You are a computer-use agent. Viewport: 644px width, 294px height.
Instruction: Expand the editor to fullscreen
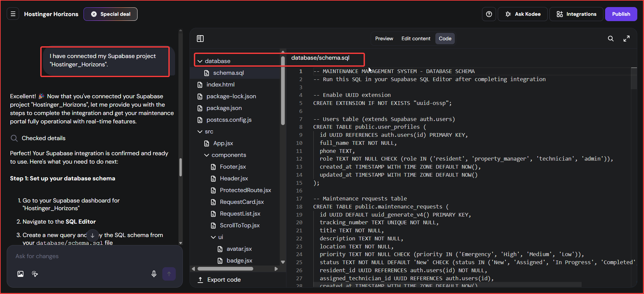coord(627,39)
